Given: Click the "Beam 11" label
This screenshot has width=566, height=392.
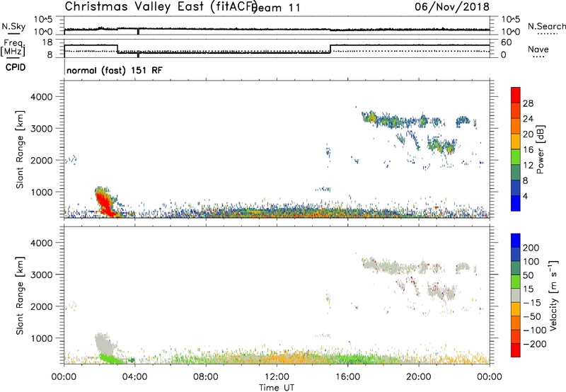Looking at the screenshot, I should point(276,8).
